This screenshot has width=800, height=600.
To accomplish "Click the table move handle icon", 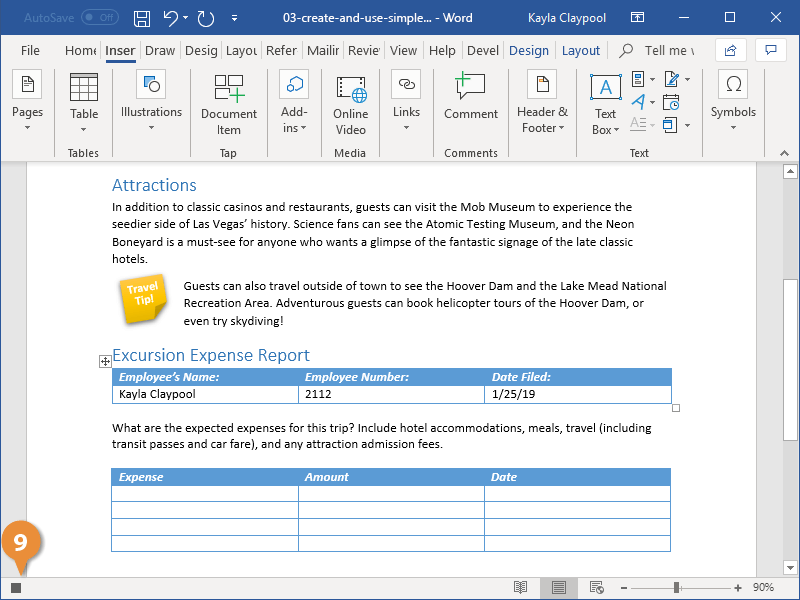I will pyautogui.click(x=105, y=361).
